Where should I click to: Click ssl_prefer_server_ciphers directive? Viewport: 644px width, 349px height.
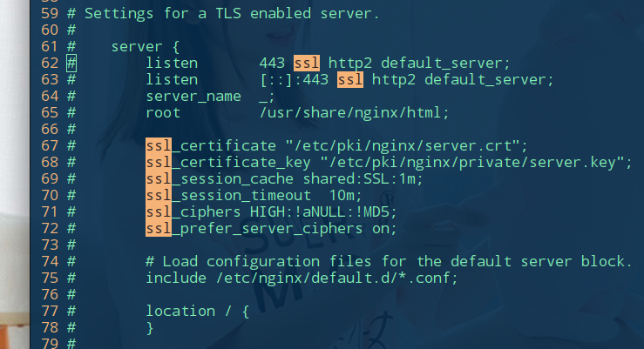(254, 228)
